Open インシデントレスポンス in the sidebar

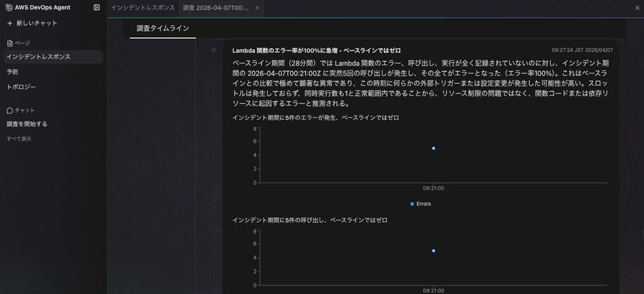53,57
